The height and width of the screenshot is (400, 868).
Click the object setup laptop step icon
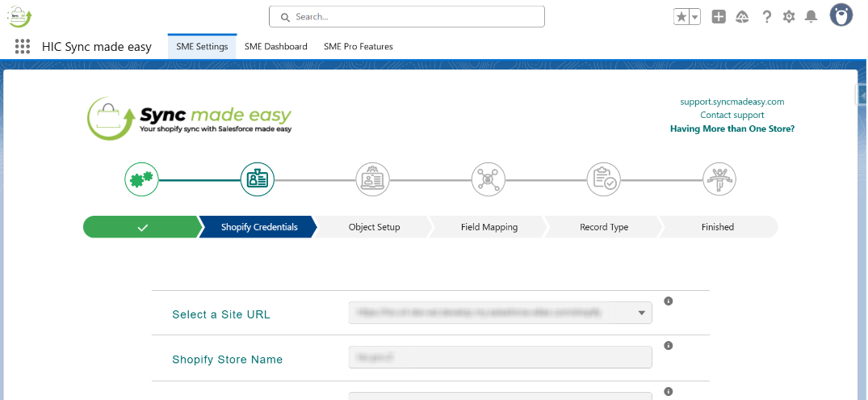[372, 179]
